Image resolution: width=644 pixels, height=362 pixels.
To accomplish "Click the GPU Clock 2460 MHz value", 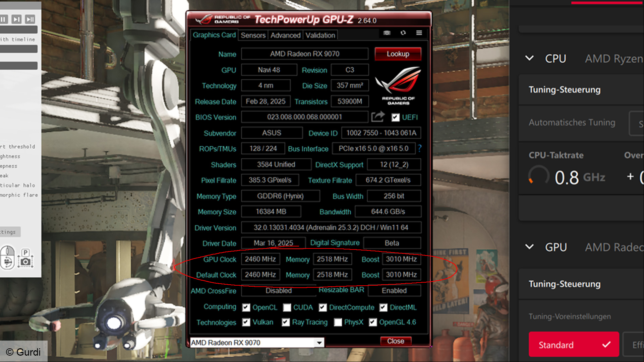I will pos(260,259).
